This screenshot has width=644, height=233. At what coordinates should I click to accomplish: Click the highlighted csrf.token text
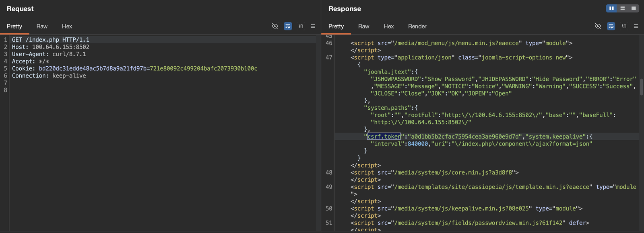[x=384, y=137]
